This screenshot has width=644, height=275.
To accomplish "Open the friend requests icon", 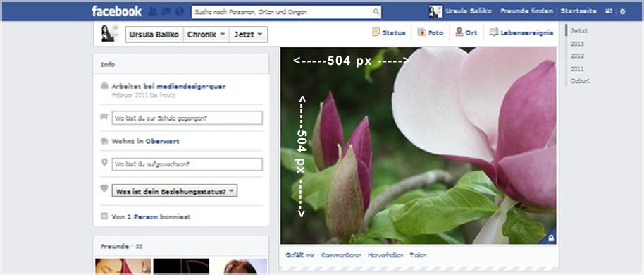I will coord(152,11).
